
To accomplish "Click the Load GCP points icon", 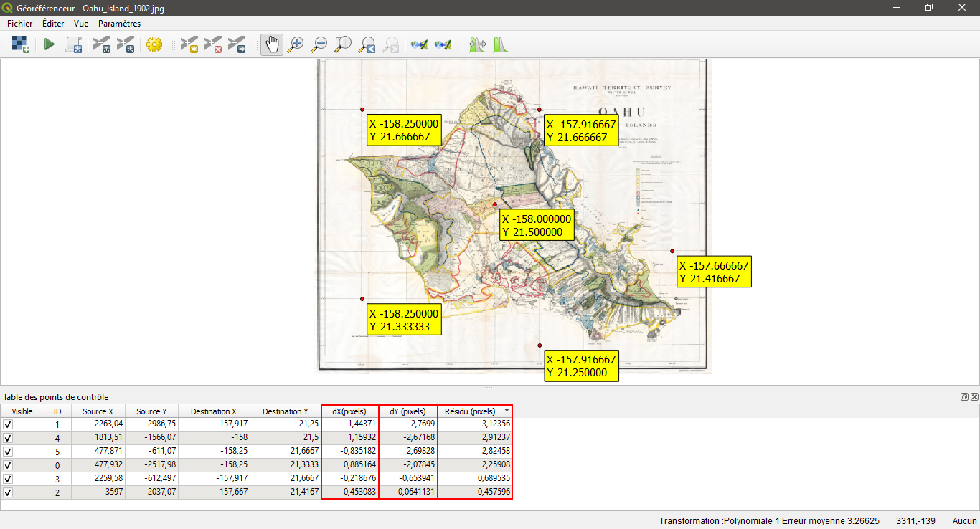I will [x=102, y=44].
